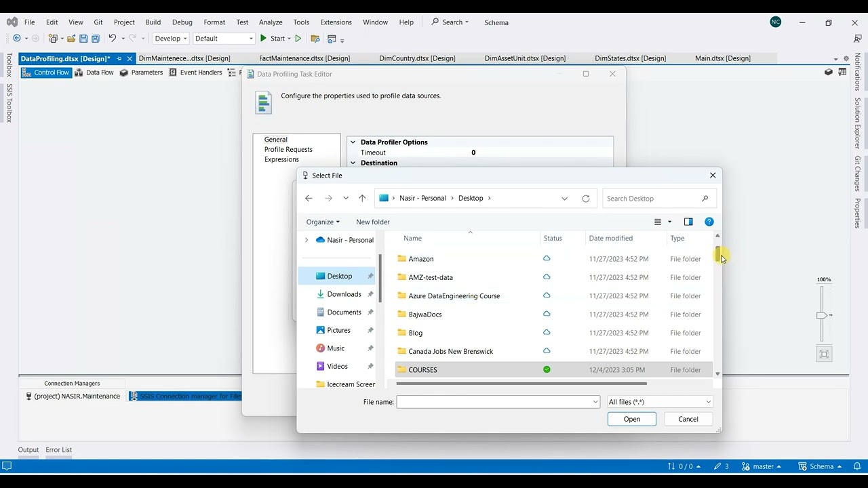Image resolution: width=868 pixels, height=488 pixels.
Task: Click Start Without Debugging outlined play icon
Action: pos(298,39)
